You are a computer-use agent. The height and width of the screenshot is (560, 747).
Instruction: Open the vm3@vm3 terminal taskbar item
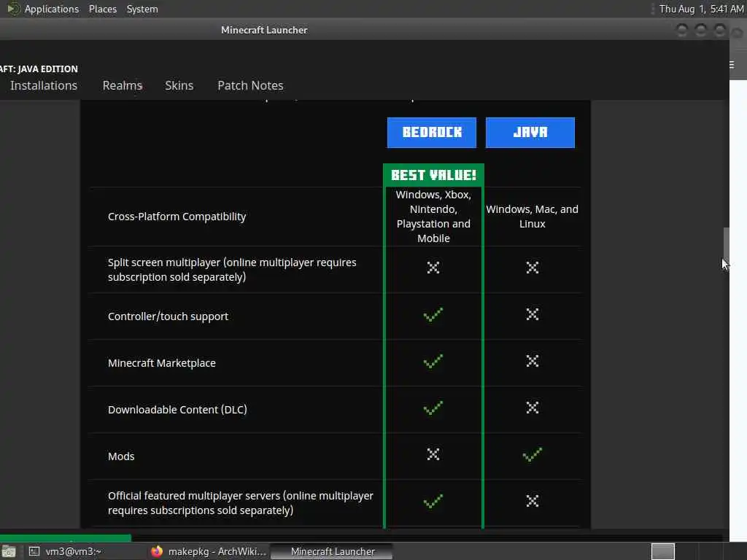[x=74, y=551]
